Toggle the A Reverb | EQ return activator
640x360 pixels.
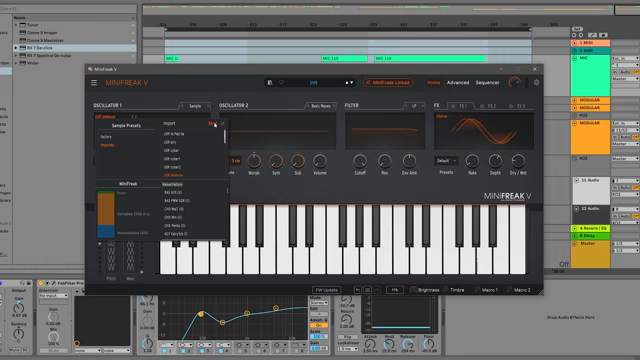tap(574, 228)
